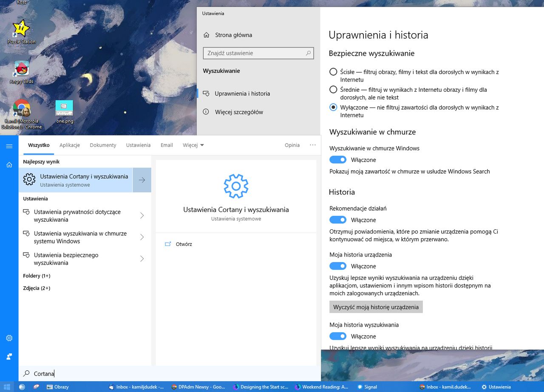Click the Windows Start button
This screenshot has height=392, width=544.
tap(7, 387)
